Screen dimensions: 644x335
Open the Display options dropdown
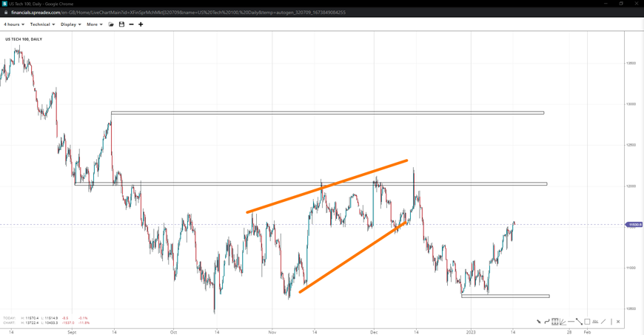(x=71, y=24)
